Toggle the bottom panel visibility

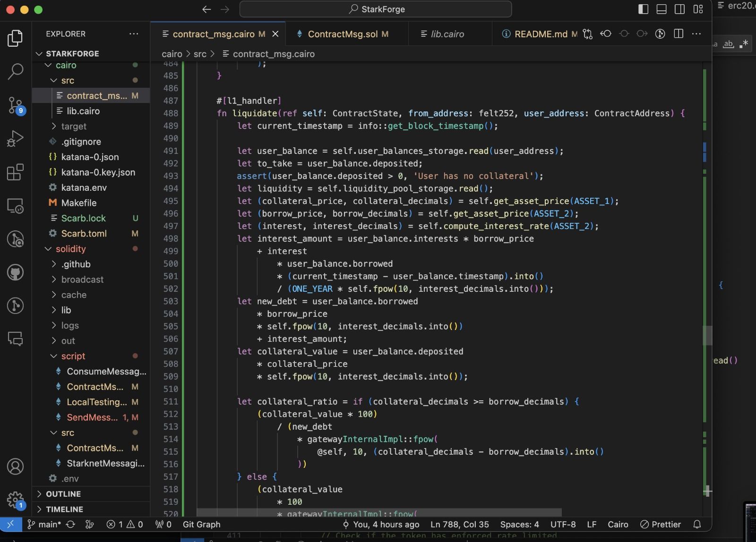point(661,9)
